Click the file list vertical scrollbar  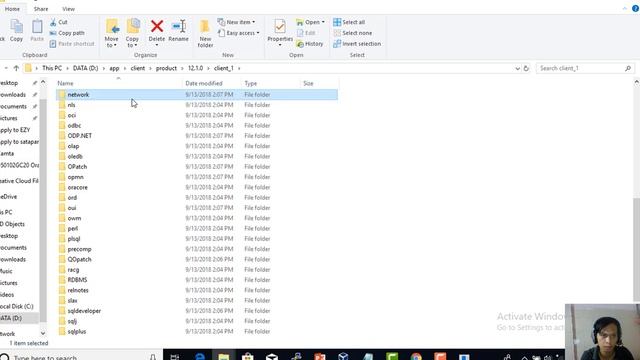click(636, 249)
